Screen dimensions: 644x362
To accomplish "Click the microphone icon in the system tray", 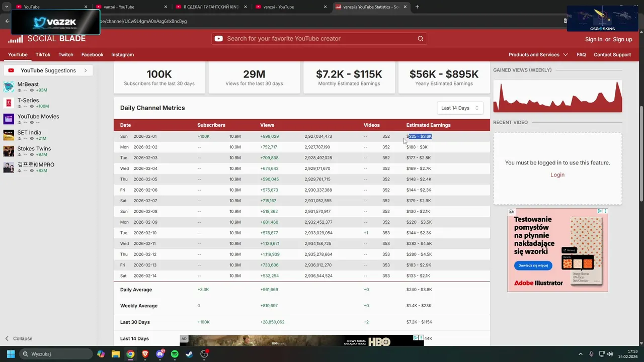I will tap(591, 354).
